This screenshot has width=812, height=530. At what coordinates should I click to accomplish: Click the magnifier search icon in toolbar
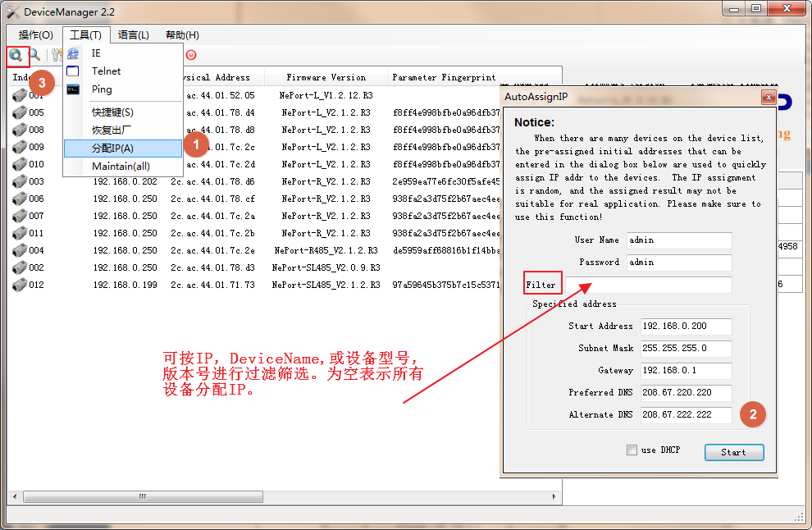[x=34, y=55]
